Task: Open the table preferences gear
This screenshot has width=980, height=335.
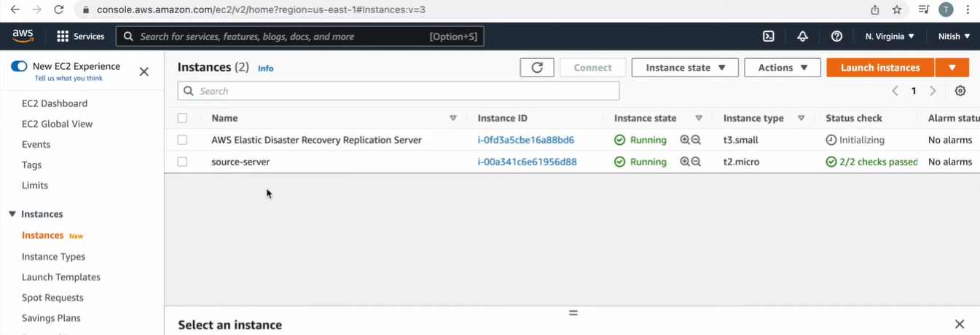Action: click(960, 91)
